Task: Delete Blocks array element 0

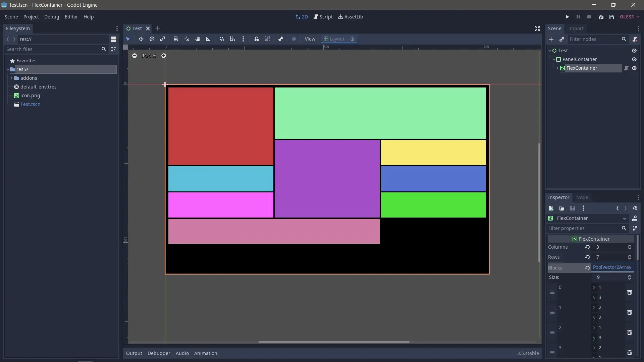Action: (x=630, y=292)
